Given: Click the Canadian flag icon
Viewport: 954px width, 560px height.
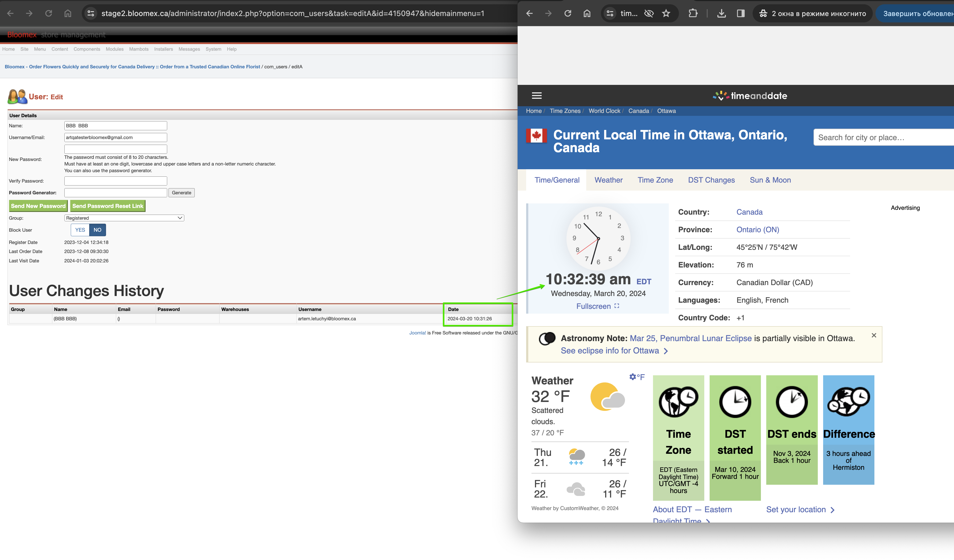Looking at the screenshot, I should [x=536, y=135].
